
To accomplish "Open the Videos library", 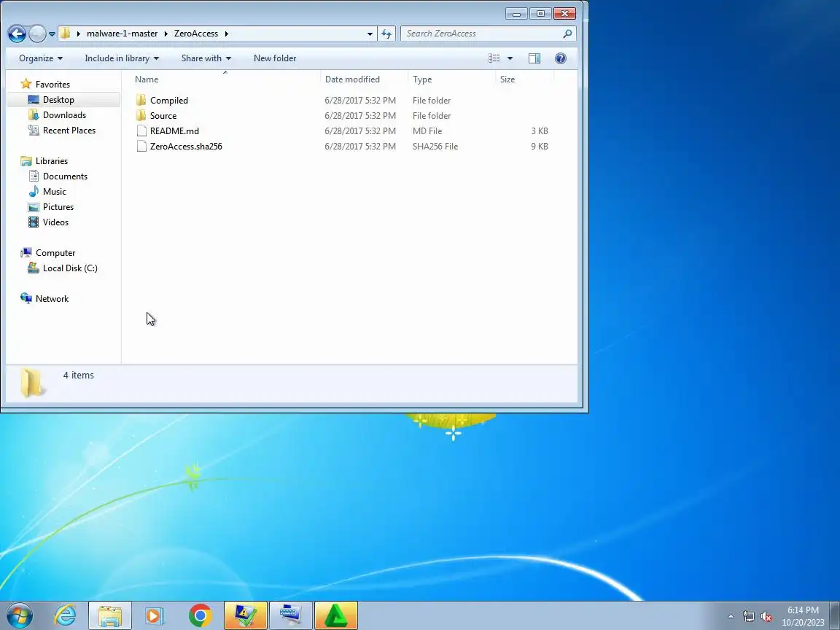I will click(55, 222).
